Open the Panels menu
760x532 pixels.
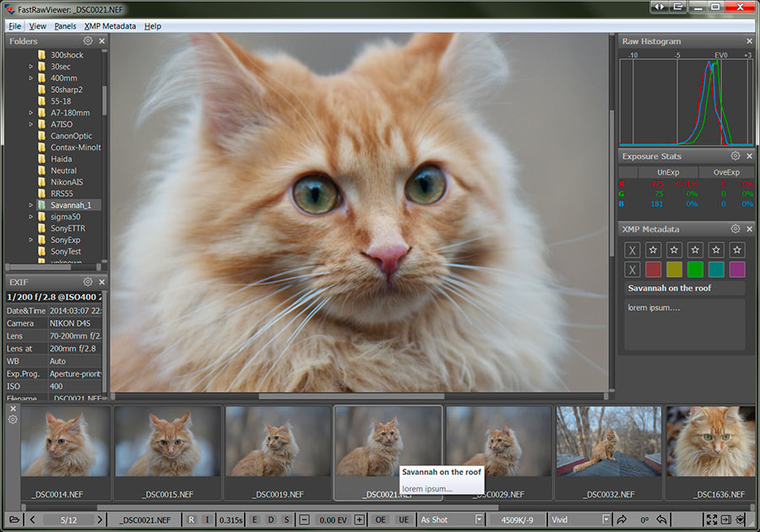coord(65,26)
